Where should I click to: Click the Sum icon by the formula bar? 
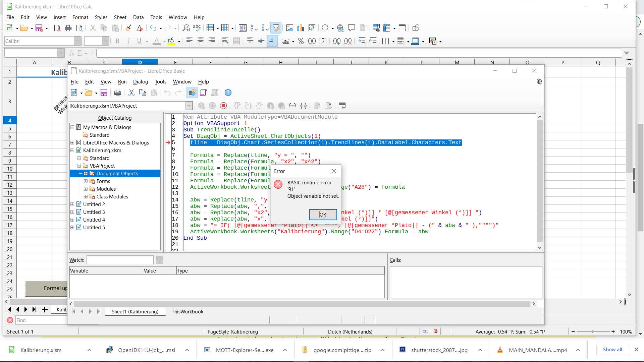(79, 53)
